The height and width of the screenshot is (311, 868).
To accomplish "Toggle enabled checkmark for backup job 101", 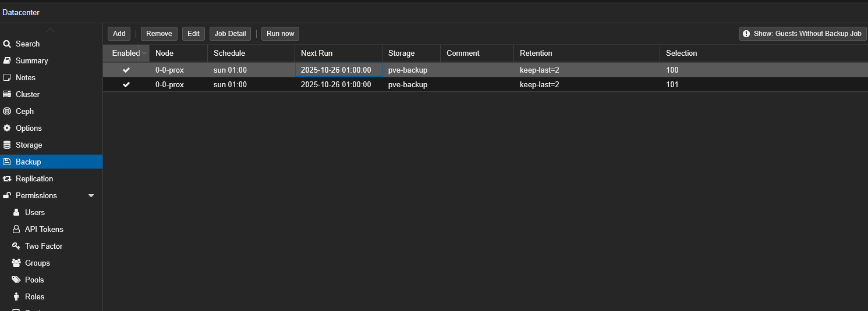I will (126, 84).
